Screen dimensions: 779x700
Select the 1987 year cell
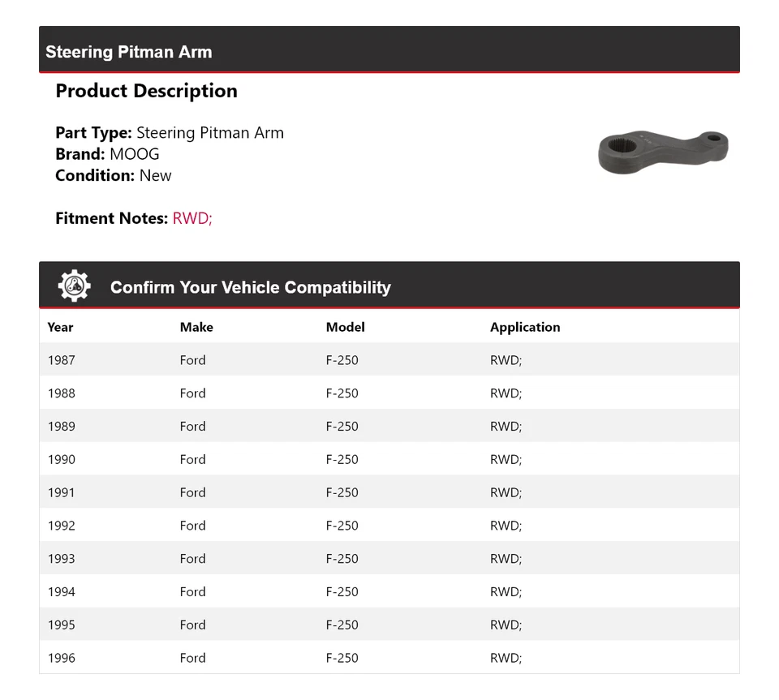(x=61, y=360)
